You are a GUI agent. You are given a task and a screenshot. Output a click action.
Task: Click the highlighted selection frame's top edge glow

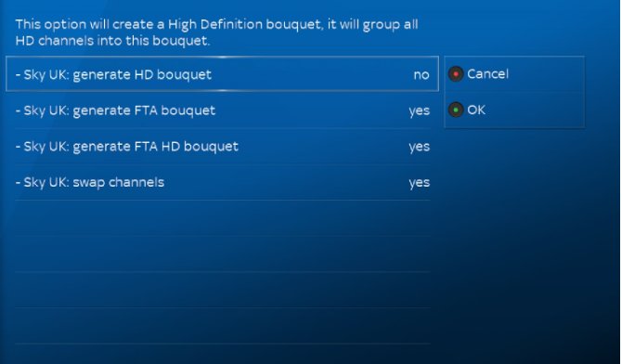tap(222, 58)
